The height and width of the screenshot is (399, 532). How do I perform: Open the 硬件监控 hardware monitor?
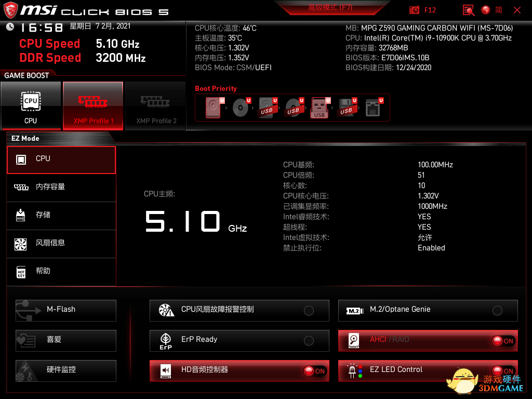tap(66, 371)
